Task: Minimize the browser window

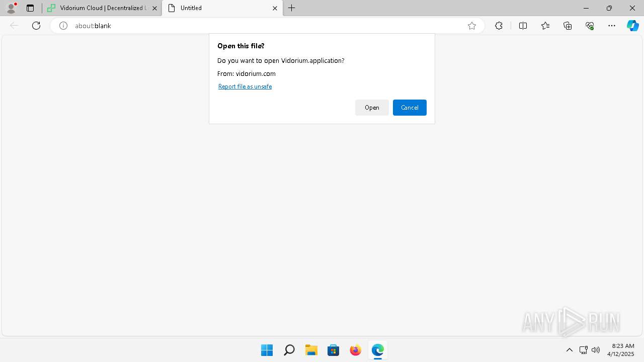Action: tap(586, 8)
